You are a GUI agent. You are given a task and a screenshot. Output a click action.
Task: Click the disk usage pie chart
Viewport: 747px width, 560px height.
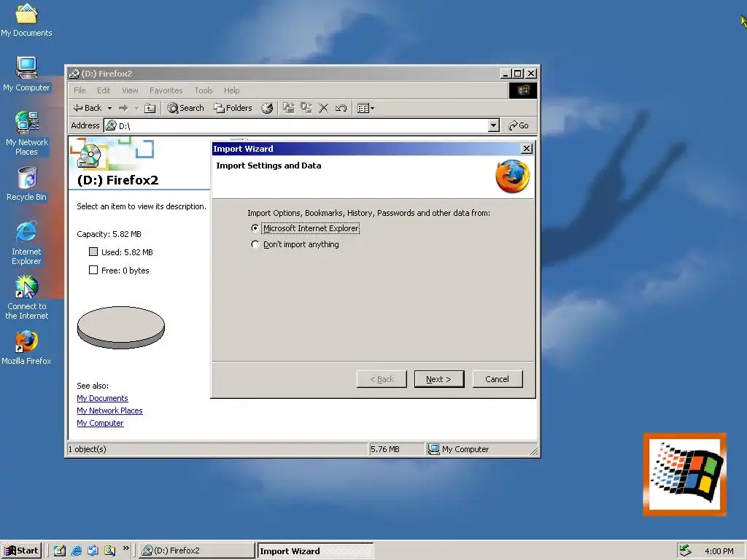click(x=121, y=327)
